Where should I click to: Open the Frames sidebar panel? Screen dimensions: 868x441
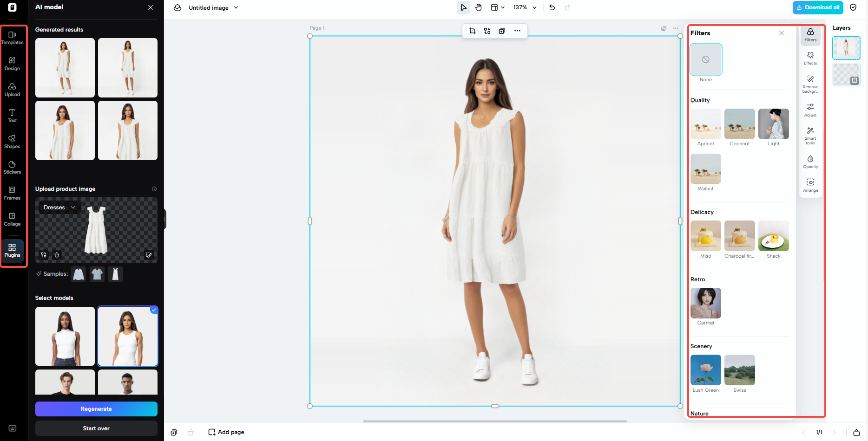tap(13, 194)
